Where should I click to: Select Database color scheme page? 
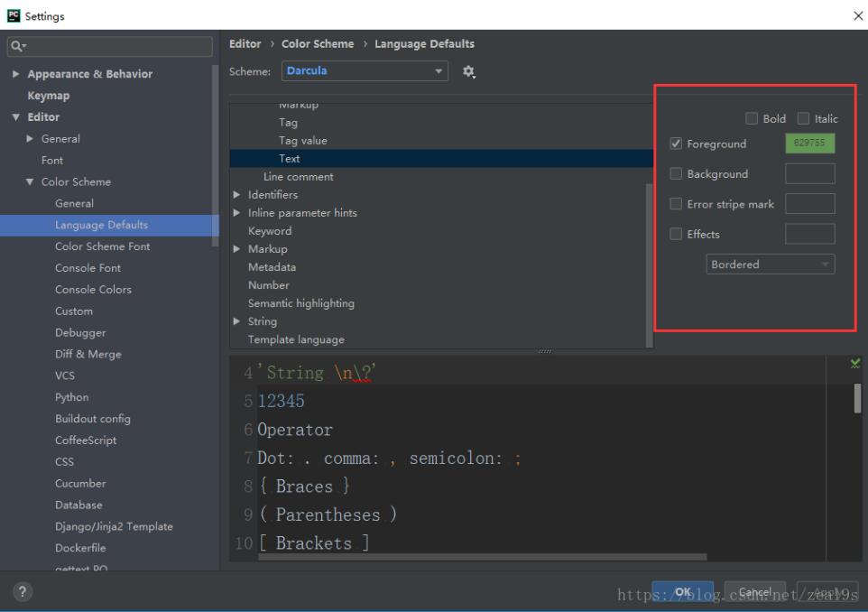pyautogui.click(x=78, y=505)
